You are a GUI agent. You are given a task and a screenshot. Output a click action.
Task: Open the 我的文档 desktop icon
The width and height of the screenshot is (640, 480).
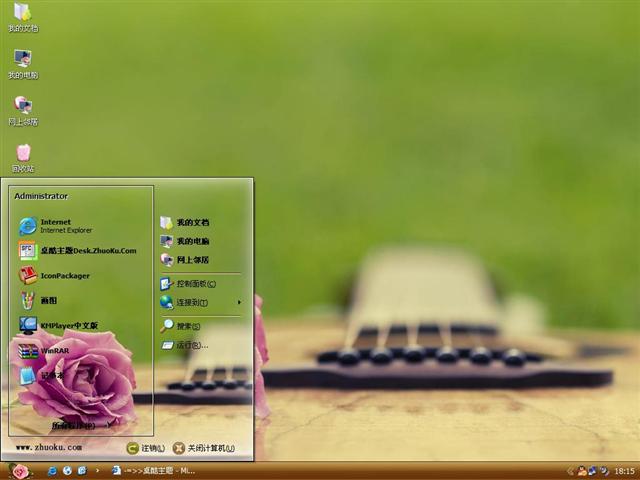(23, 17)
